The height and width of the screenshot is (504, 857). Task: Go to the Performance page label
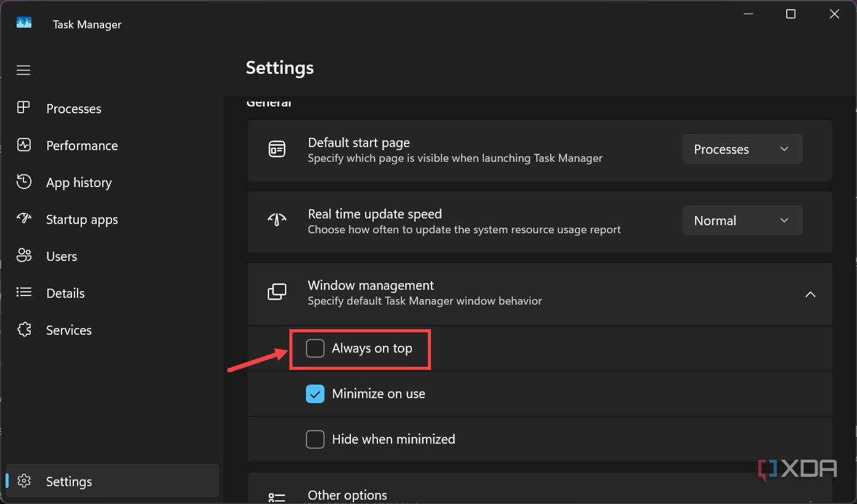[82, 145]
